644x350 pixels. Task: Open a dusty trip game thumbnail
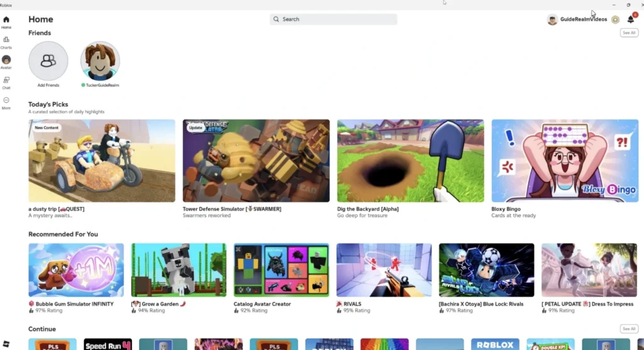coord(102,161)
